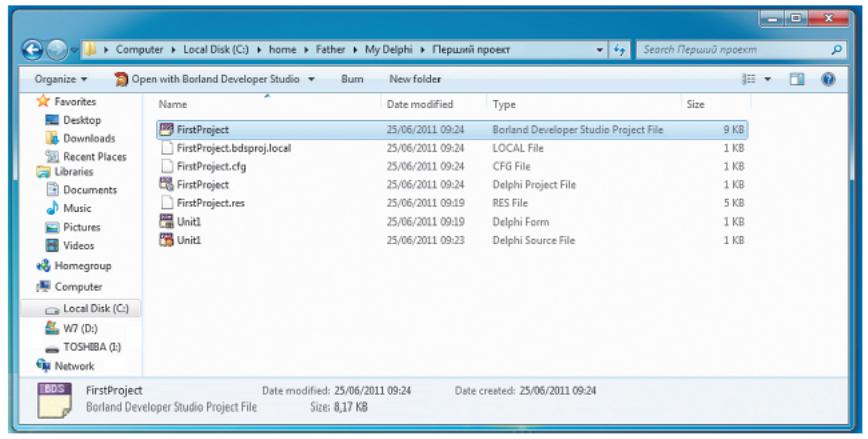Image resolution: width=868 pixels, height=439 pixels.
Task: Click the My Delphi breadcrumb segment
Action: tap(389, 50)
